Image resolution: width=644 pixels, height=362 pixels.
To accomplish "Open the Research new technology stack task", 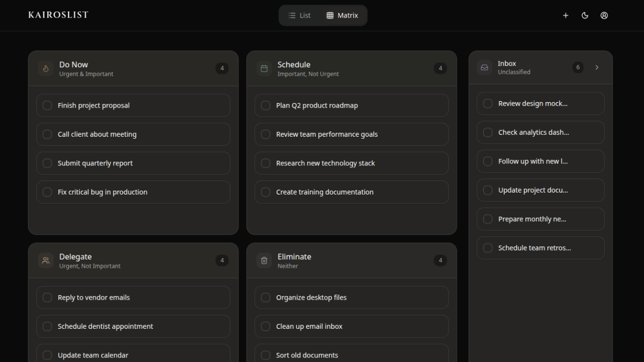I will click(x=326, y=163).
